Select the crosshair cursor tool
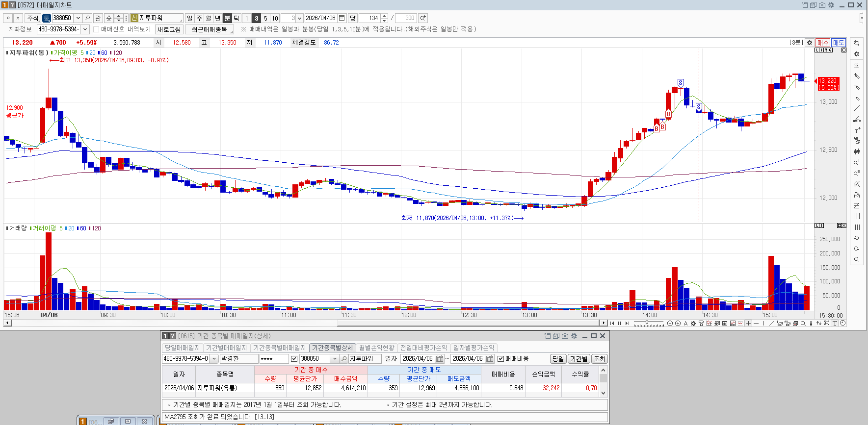 [x=748, y=324]
